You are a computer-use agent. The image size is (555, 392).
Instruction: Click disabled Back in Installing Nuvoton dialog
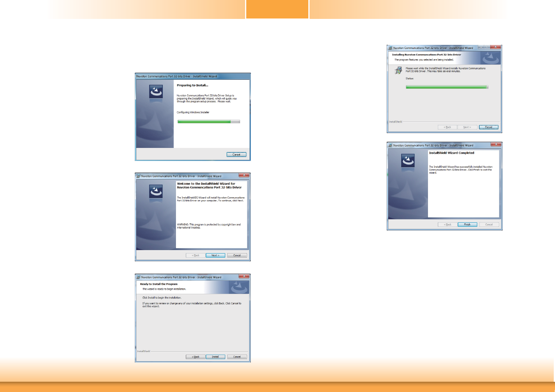pos(447,127)
